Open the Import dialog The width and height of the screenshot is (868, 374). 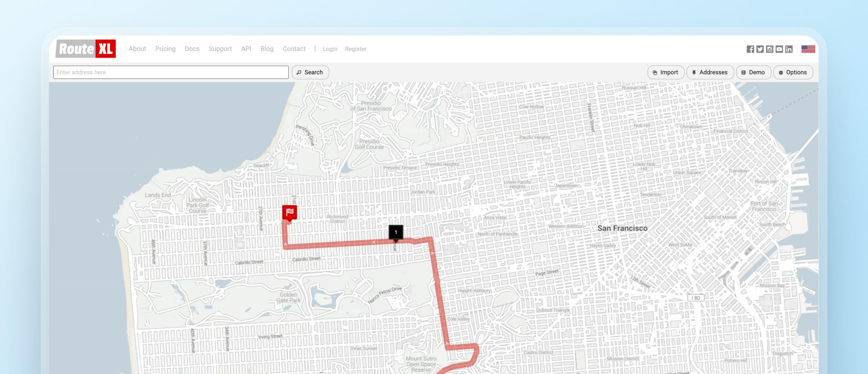point(665,72)
